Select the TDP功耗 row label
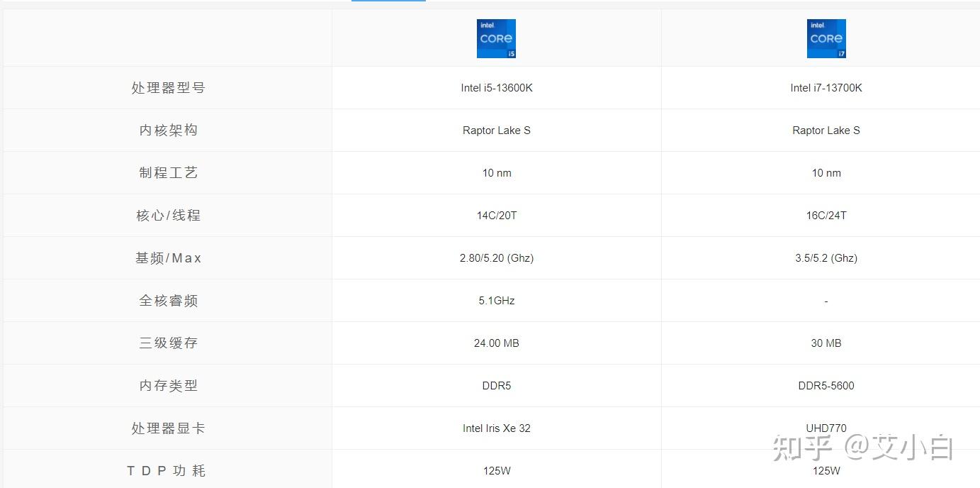Image resolution: width=980 pixels, height=488 pixels. pyautogui.click(x=167, y=471)
